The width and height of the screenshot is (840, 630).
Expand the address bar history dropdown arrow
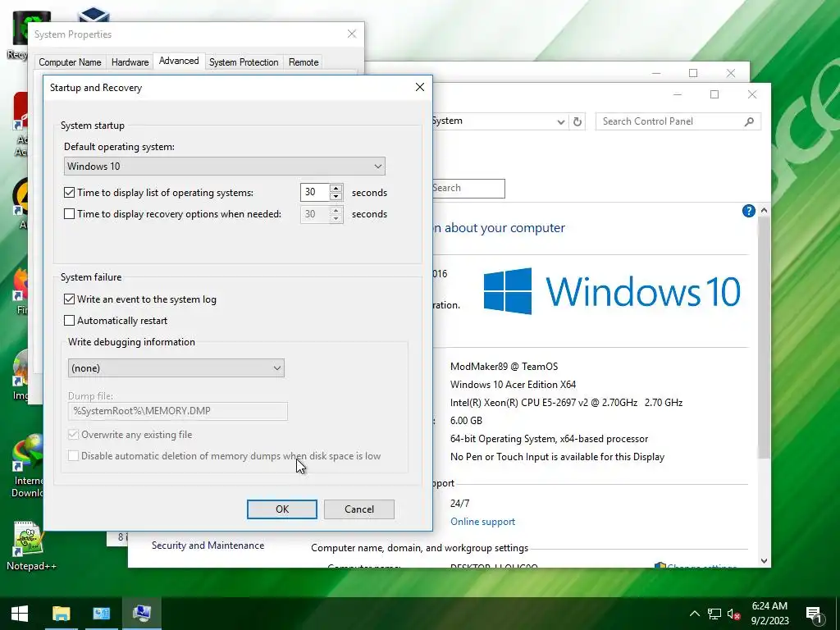coord(560,121)
